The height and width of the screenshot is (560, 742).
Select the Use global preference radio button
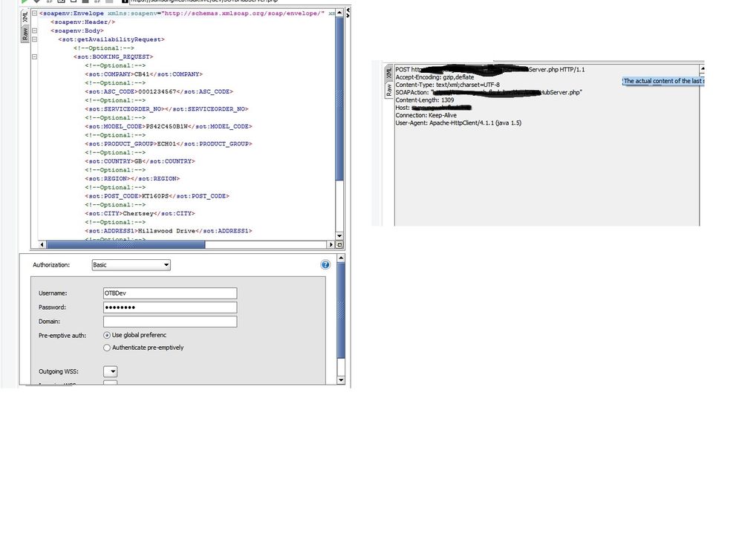coord(107,335)
